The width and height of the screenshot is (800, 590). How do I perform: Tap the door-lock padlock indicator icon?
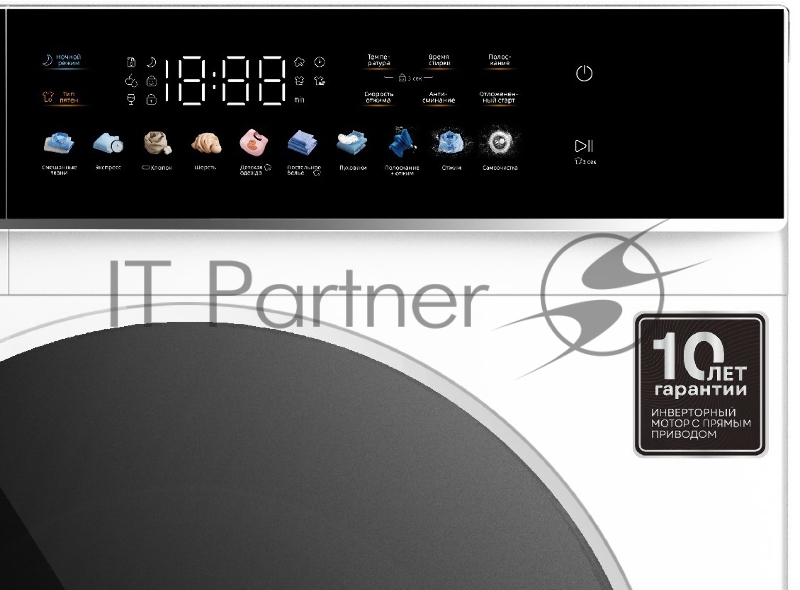[152, 100]
